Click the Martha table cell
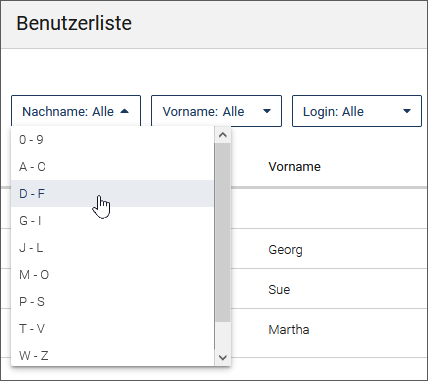 pos(289,330)
